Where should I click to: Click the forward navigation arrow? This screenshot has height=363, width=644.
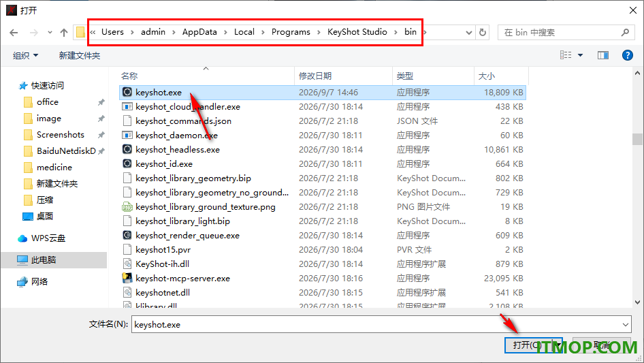click(33, 33)
